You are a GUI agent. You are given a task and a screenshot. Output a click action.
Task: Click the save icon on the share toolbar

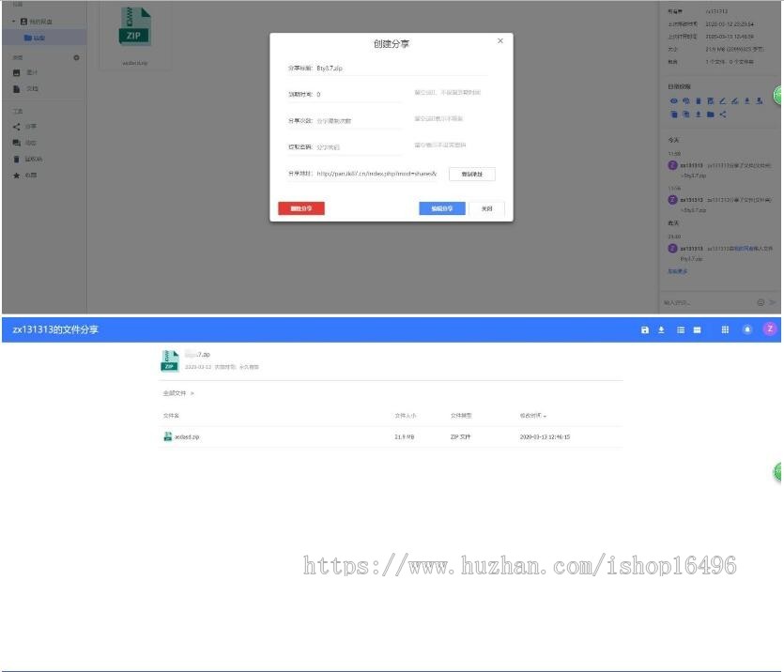coord(645,330)
